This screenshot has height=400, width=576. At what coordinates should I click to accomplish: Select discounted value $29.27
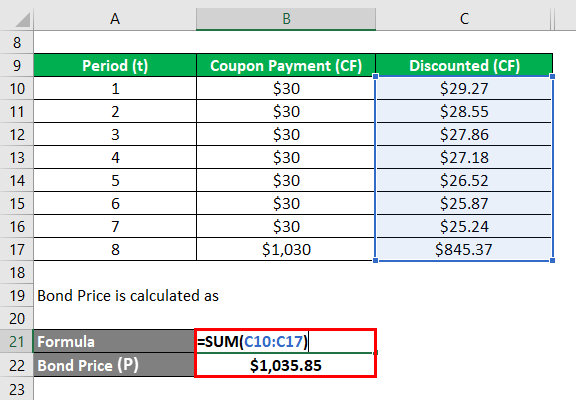(x=464, y=89)
